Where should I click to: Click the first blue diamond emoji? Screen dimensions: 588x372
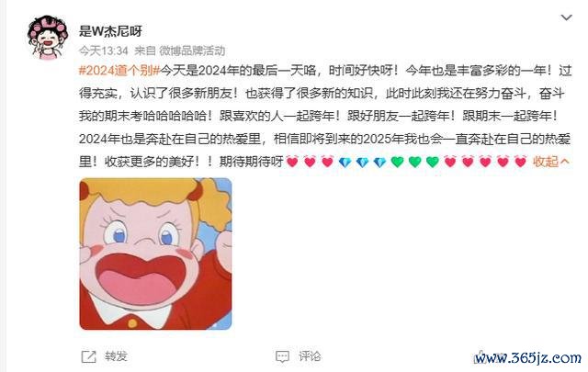(345, 162)
